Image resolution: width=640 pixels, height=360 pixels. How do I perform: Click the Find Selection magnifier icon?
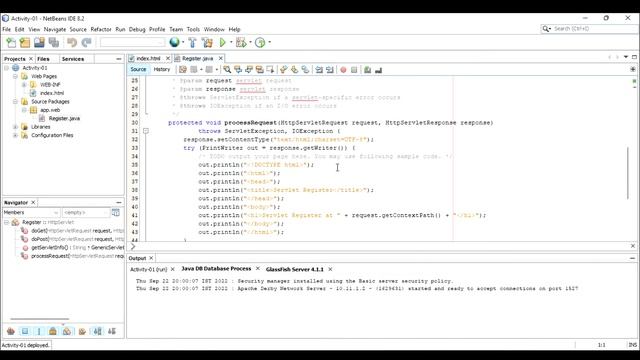tap(227, 70)
